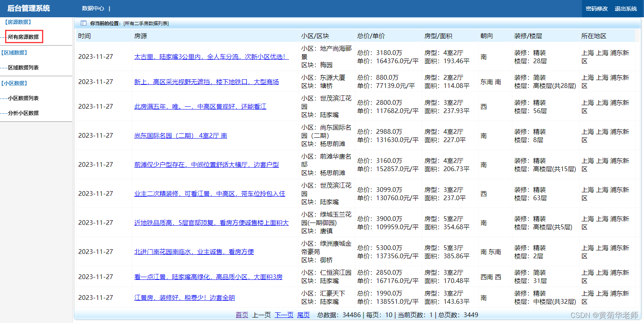Image resolution: width=644 pixels, height=323 pixels.
Task: Click area cell 面积：354.68平
Action: coord(447,227)
